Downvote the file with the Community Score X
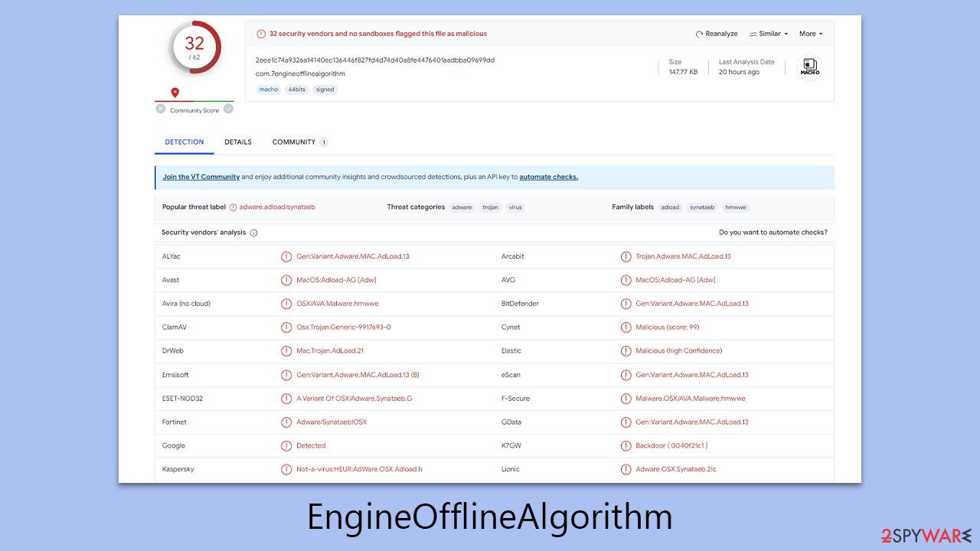The image size is (980, 551). coord(160,109)
